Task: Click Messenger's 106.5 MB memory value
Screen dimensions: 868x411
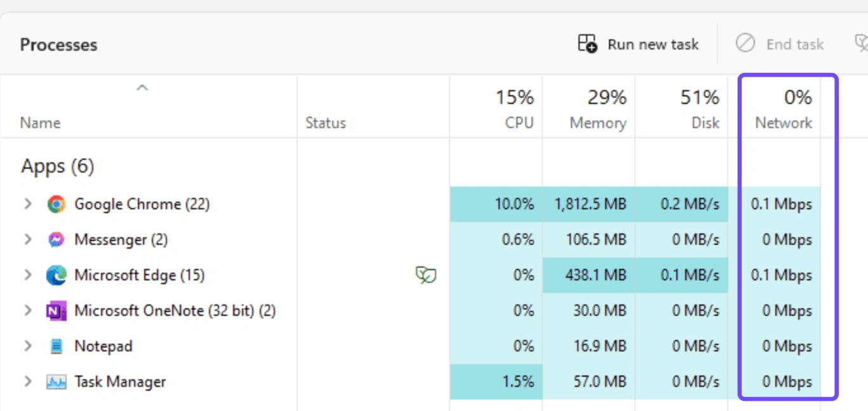Action: (x=596, y=240)
